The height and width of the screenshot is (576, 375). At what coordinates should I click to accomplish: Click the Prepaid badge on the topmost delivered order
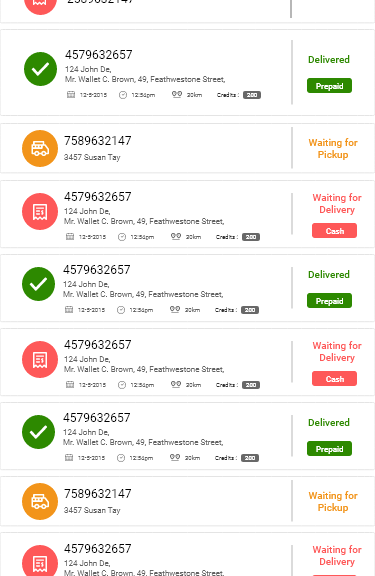(329, 86)
